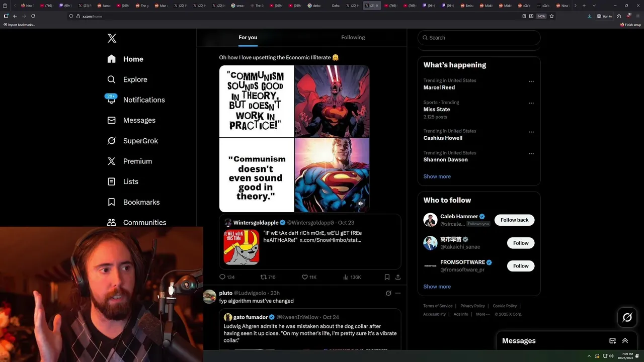
Task: Open Grok floating button
Action: click(627, 317)
